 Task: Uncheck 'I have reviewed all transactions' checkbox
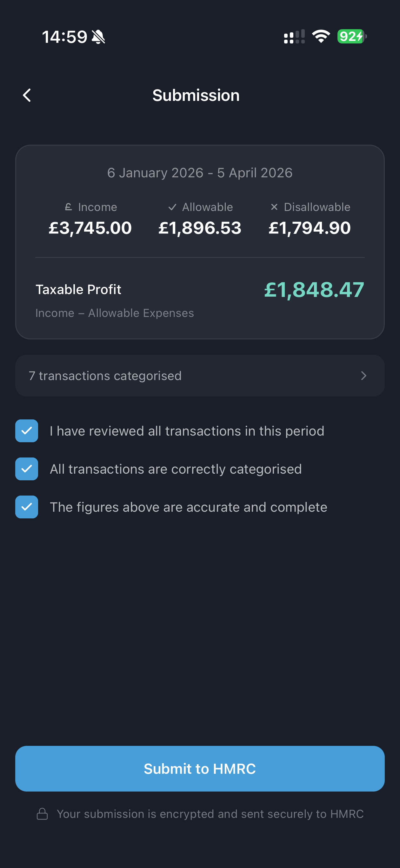[x=27, y=431]
